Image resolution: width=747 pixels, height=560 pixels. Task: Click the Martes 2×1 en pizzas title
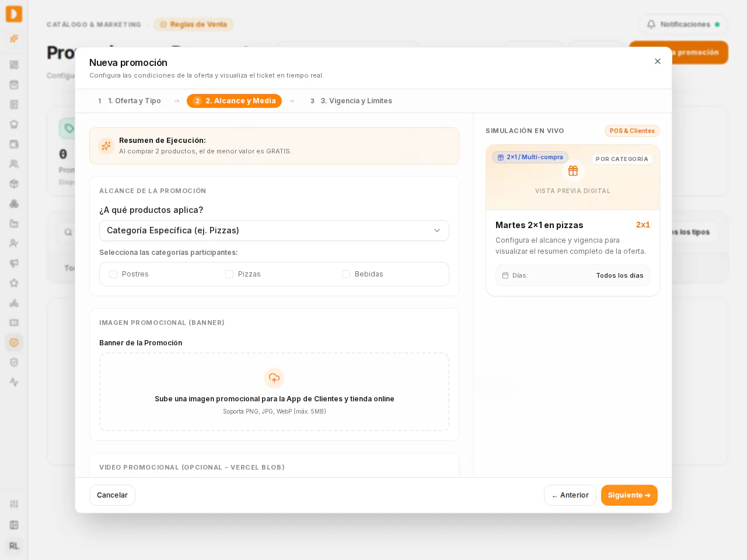pos(539,225)
